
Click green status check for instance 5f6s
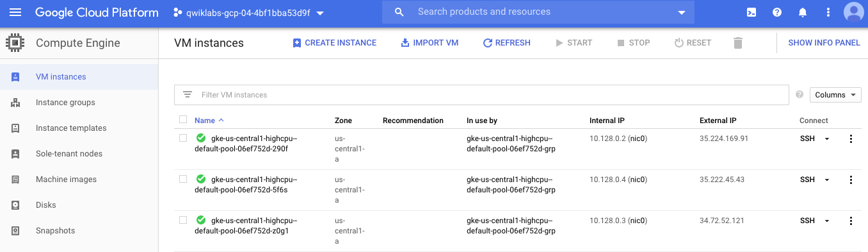click(x=200, y=179)
